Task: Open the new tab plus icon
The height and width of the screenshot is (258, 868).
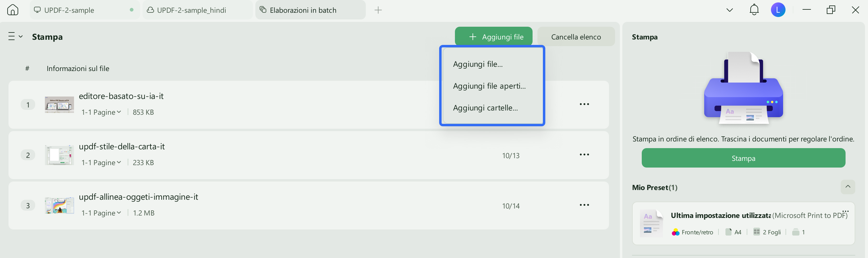Action: coord(378,10)
